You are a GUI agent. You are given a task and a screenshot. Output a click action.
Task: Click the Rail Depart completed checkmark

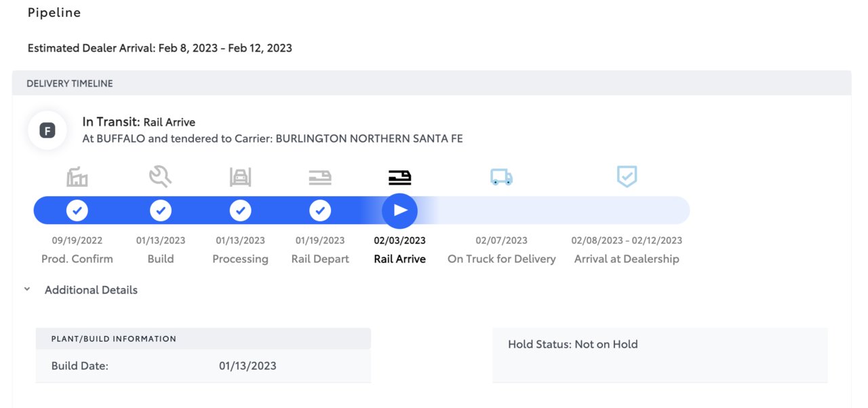(x=320, y=210)
